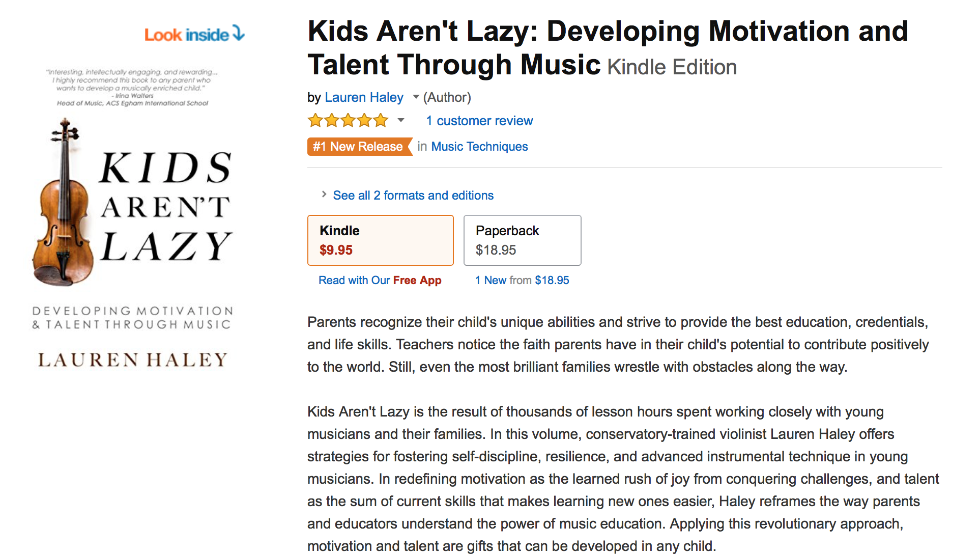Viewport: 980px width, 554px height.
Task: Click the five-star rating icons
Action: pyautogui.click(x=348, y=121)
